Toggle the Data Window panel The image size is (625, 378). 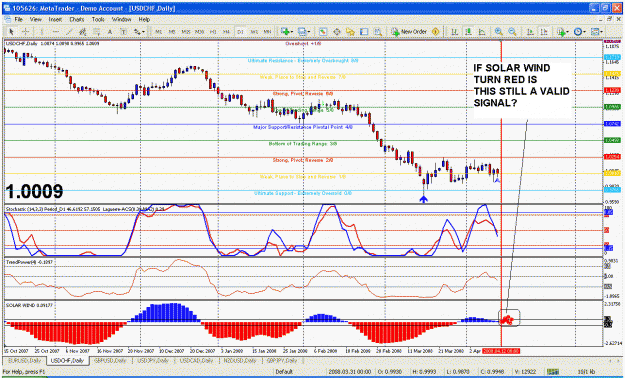[337, 32]
